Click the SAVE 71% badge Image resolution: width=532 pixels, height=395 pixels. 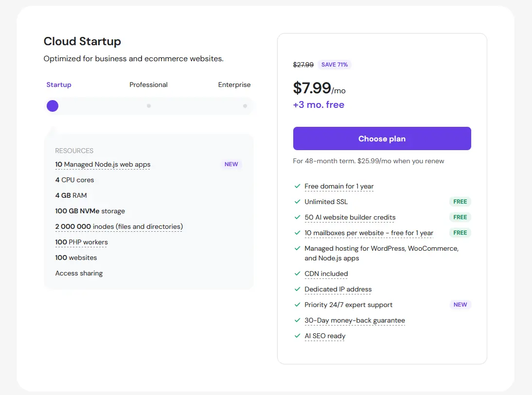[335, 65]
